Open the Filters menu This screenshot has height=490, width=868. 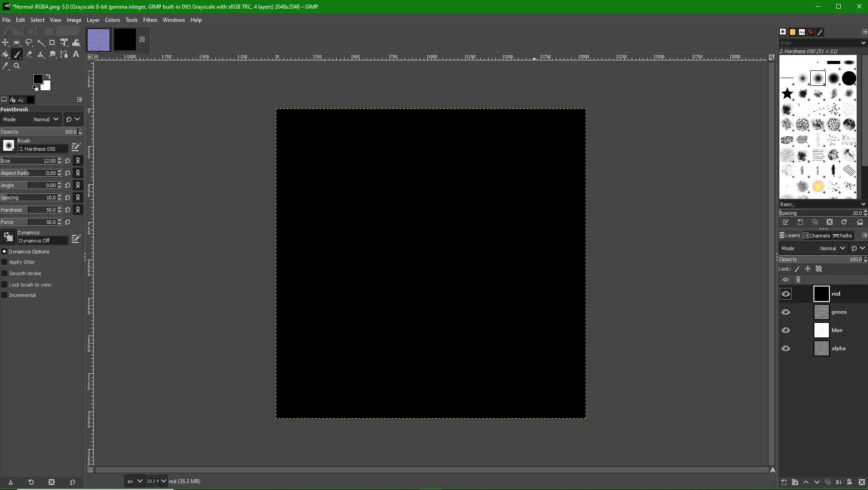[150, 20]
